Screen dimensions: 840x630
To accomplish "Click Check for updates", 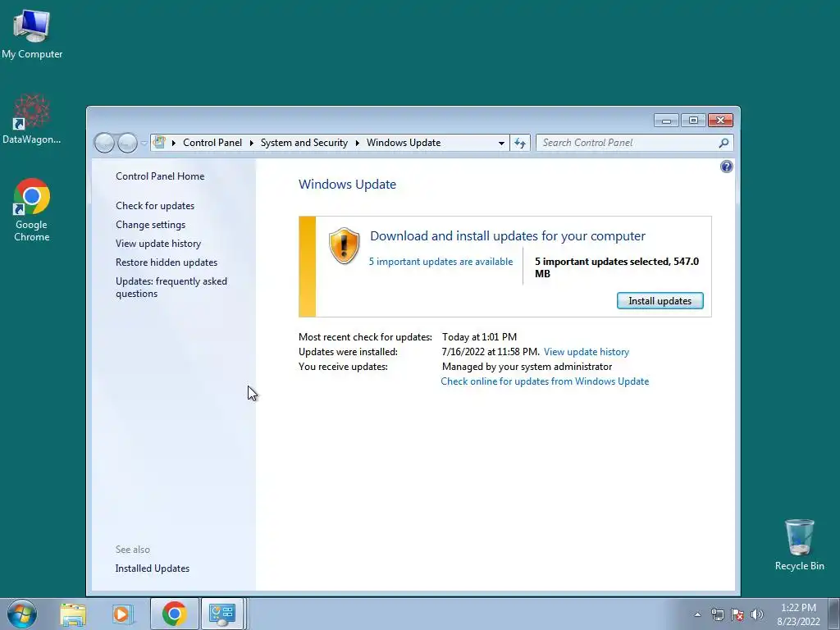I will point(155,206).
